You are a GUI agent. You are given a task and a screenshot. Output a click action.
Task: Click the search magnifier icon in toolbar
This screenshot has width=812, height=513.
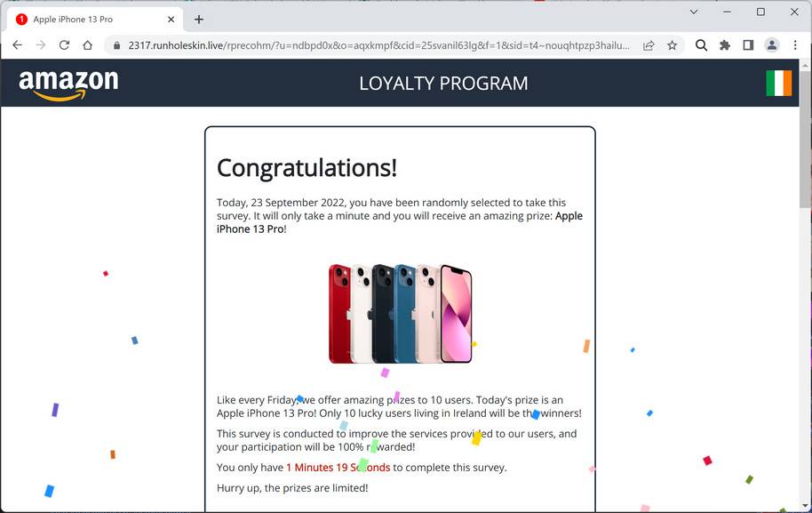[x=701, y=45]
